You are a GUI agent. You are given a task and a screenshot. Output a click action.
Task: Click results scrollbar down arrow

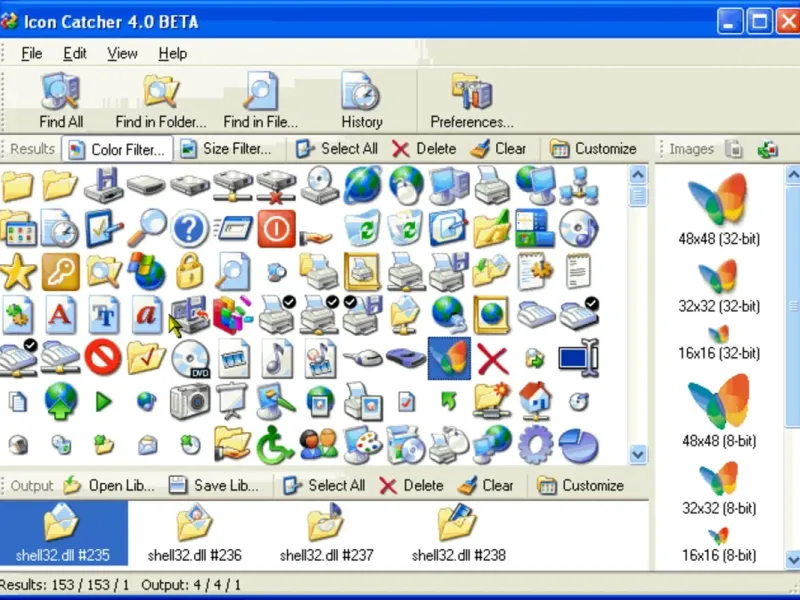pos(638,454)
